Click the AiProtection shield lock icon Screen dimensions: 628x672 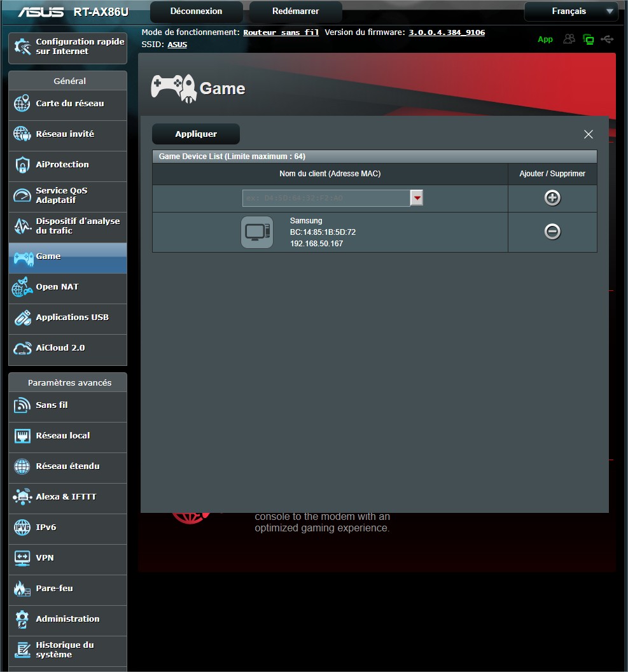coord(22,165)
